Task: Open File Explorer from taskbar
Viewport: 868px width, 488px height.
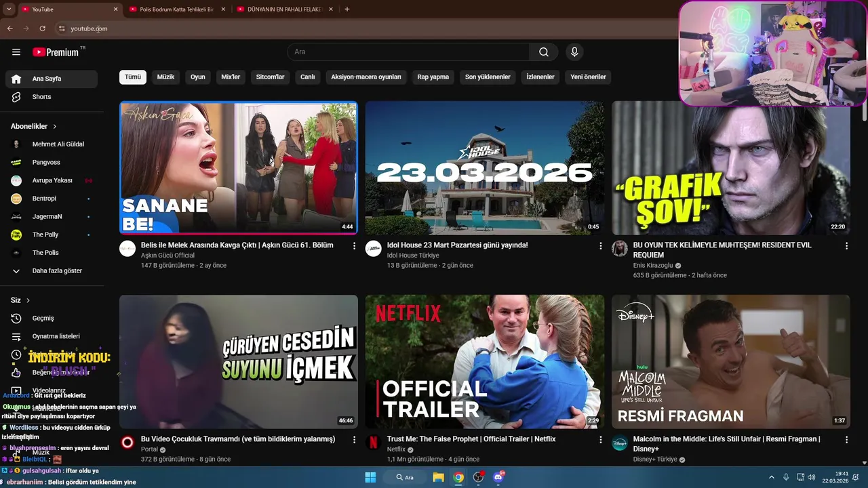Action: point(438,477)
